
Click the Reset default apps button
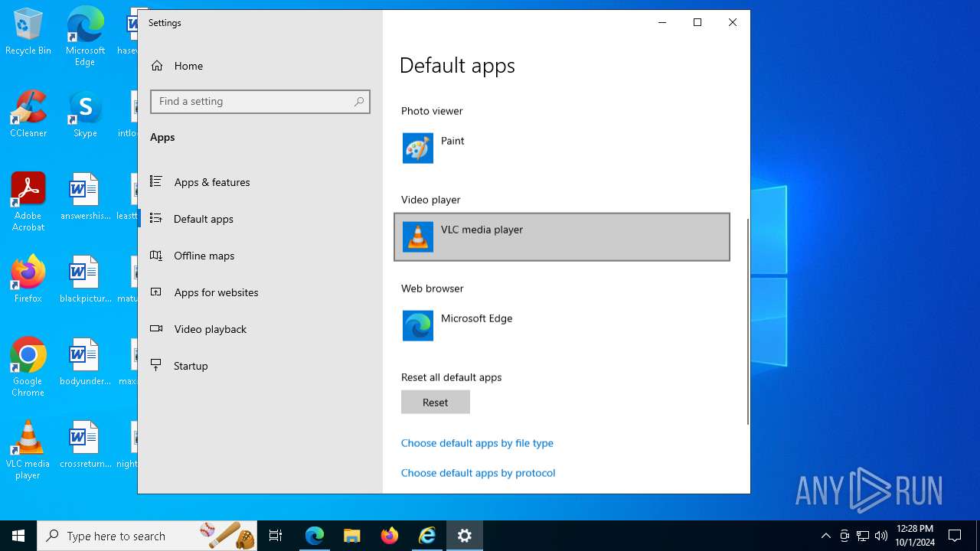(x=435, y=403)
